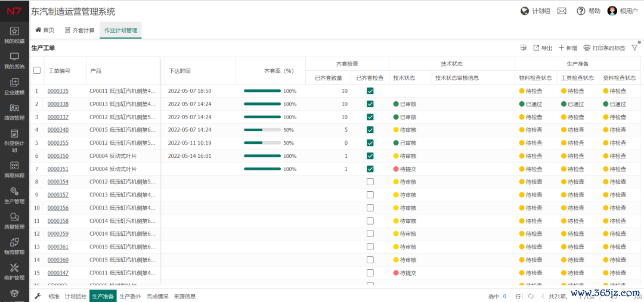Switch to 来源信息 bottom tab
This screenshot has height=302, width=644.
pyautogui.click(x=185, y=296)
